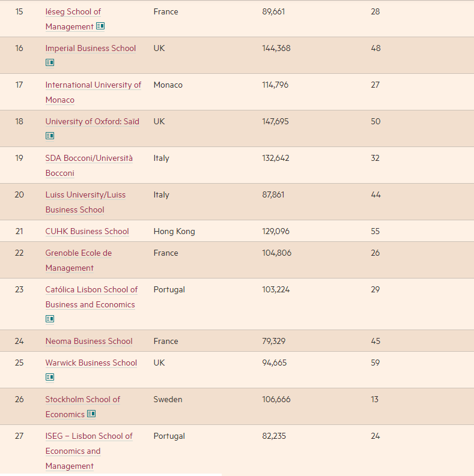
Task: Click Sweden country cell
Action: pos(168,399)
